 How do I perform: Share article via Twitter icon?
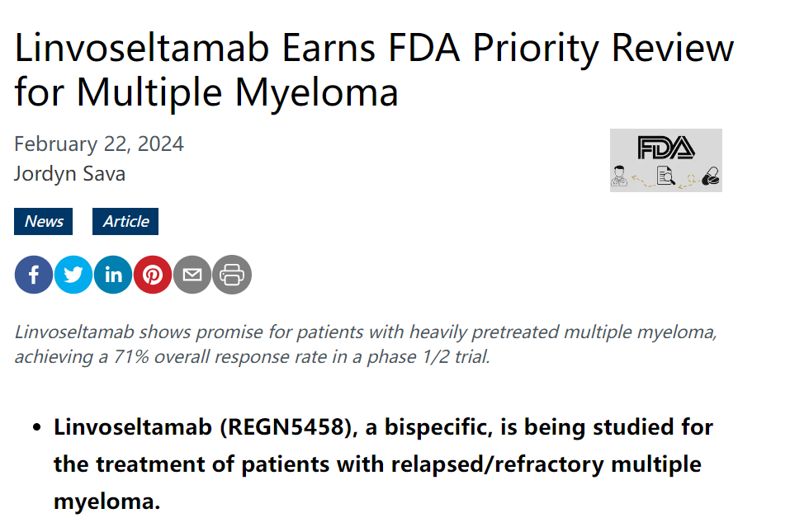point(73,275)
